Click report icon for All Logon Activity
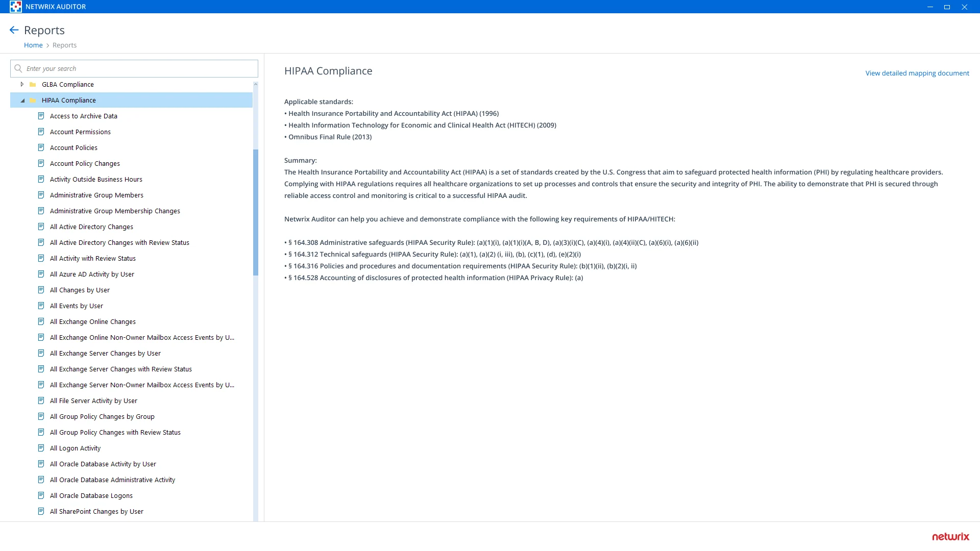Viewport: 980px width, 551px height. pyautogui.click(x=41, y=448)
